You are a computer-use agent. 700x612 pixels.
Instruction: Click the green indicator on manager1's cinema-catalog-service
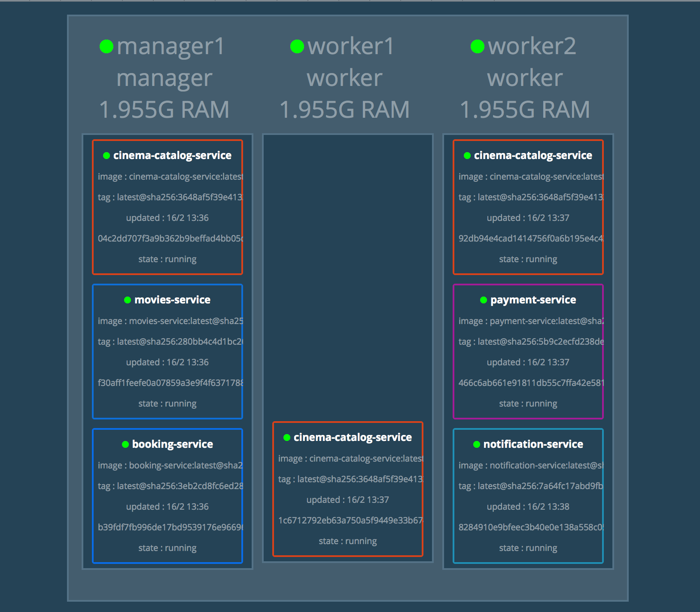(106, 155)
